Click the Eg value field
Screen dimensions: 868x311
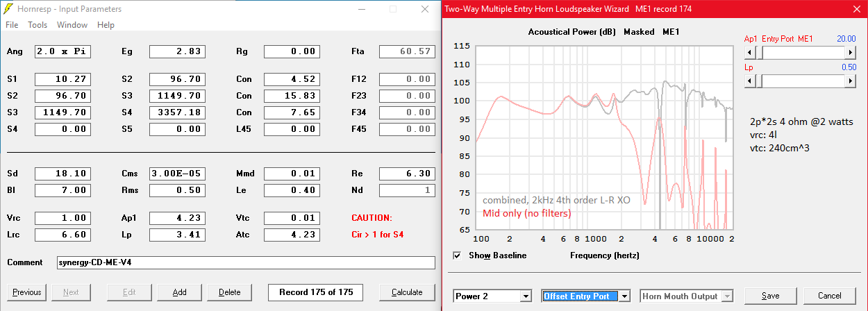[177, 51]
